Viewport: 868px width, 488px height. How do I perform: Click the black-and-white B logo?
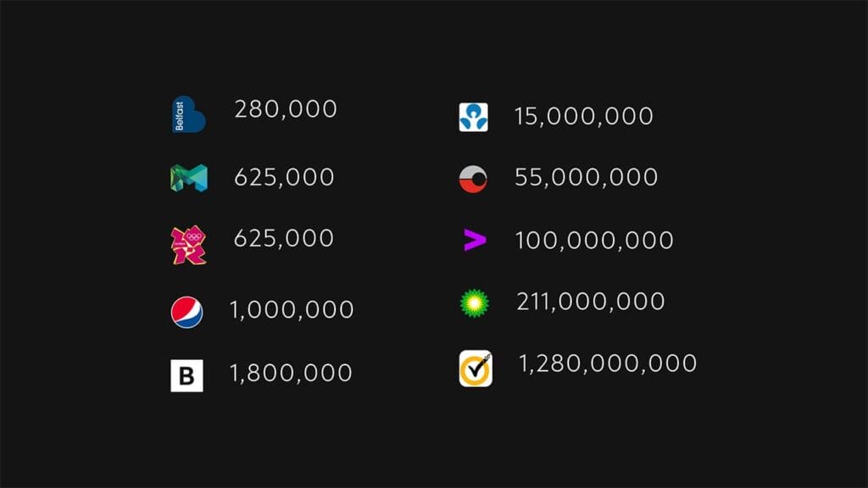click(186, 375)
